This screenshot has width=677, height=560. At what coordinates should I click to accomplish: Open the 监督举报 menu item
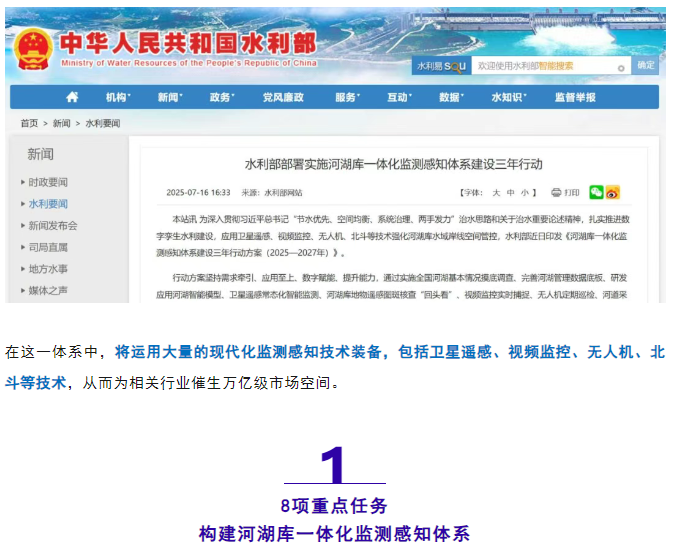coord(575,97)
